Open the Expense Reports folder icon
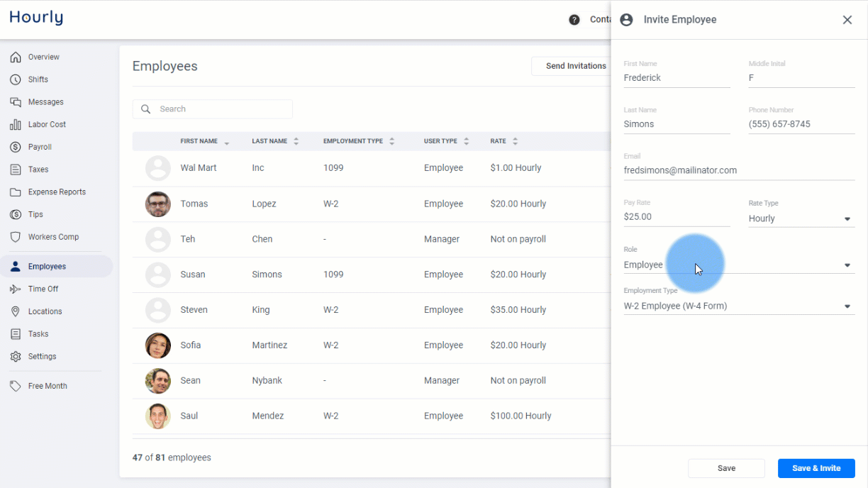 click(x=15, y=192)
